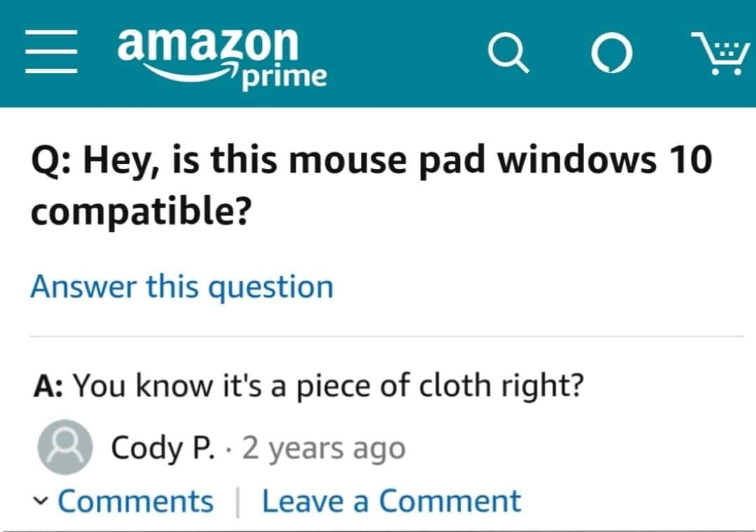Click the answerer name Cody P.

[x=162, y=448]
